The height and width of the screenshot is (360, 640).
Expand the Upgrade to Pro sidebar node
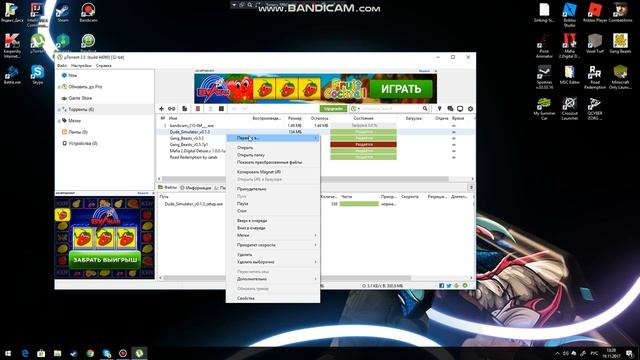pyautogui.click(x=59, y=87)
